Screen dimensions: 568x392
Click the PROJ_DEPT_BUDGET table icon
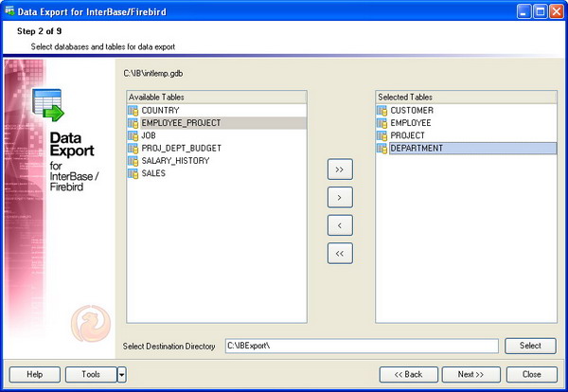[x=133, y=149]
